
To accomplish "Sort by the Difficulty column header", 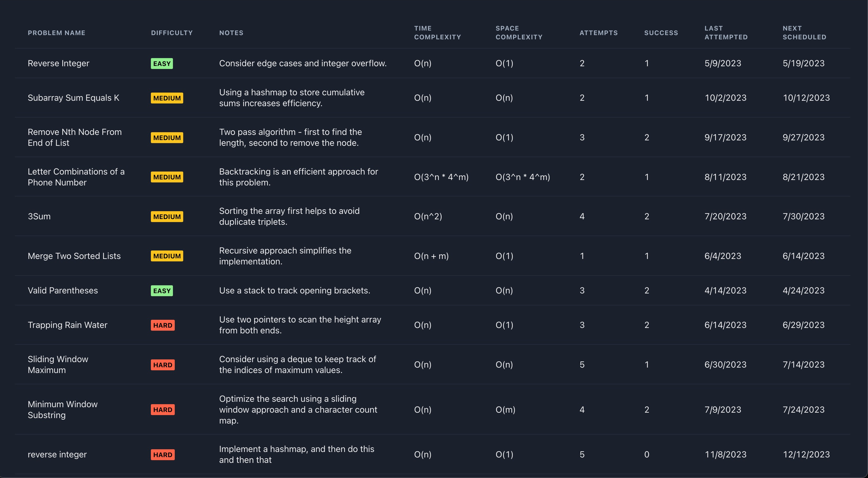I will pyautogui.click(x=171, y=33).
